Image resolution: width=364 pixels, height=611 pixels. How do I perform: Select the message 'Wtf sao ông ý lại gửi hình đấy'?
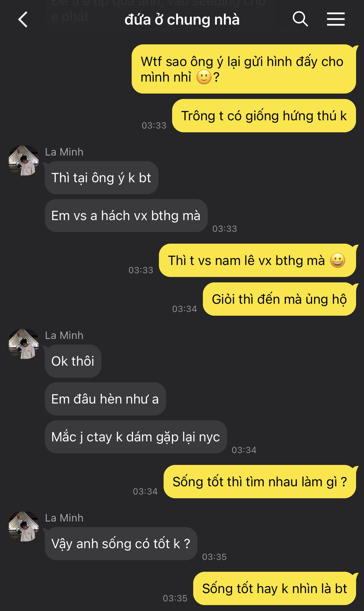pos(244,69)
